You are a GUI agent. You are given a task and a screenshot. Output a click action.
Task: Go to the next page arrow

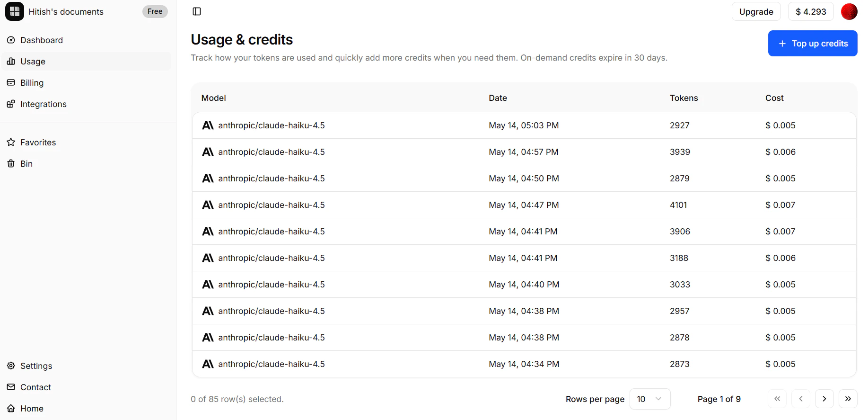824,399
